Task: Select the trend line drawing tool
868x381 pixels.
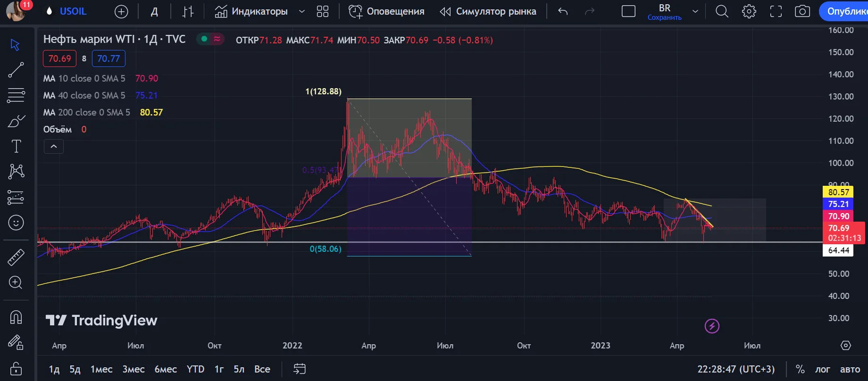Action: pyautogui.click(x=16, y=70)
